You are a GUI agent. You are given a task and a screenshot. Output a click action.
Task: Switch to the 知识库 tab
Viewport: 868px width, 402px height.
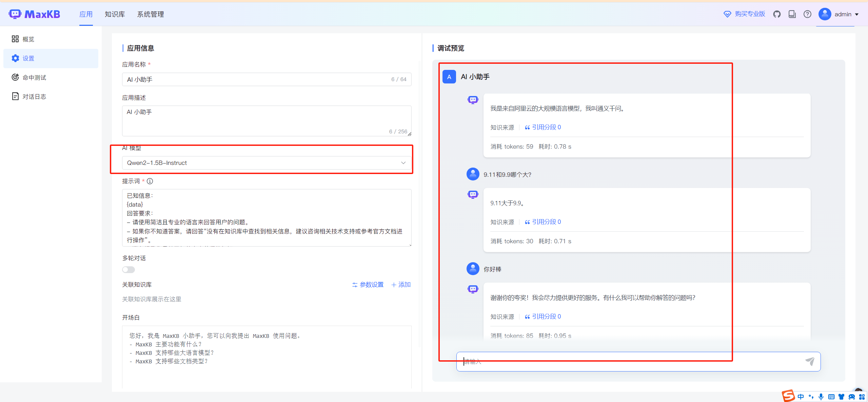pyautogui.click(x=115, y=14)
